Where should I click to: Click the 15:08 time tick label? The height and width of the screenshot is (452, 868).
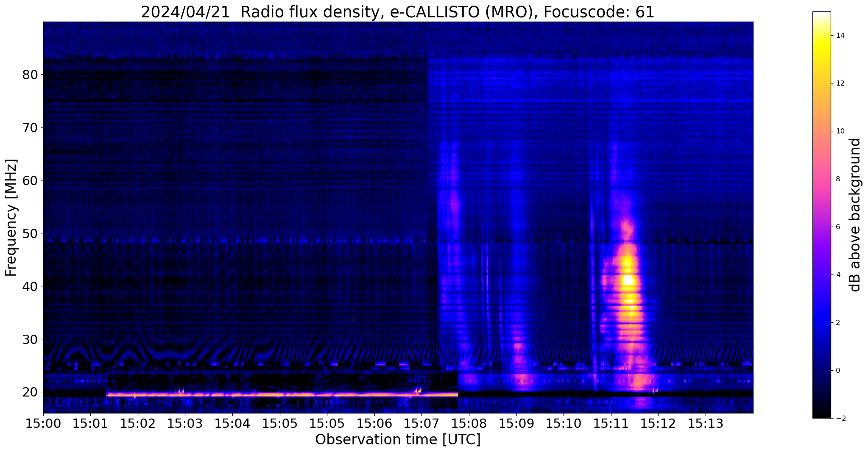click(x=469, y=424)
